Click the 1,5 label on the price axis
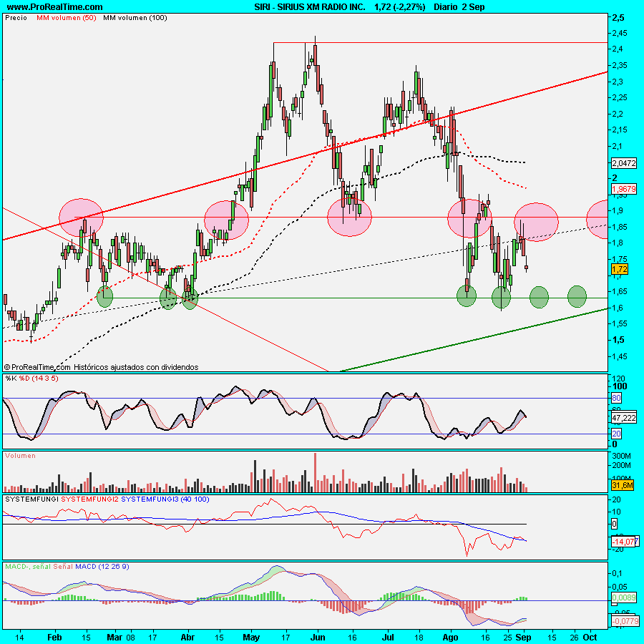 [x=618, y=340]
